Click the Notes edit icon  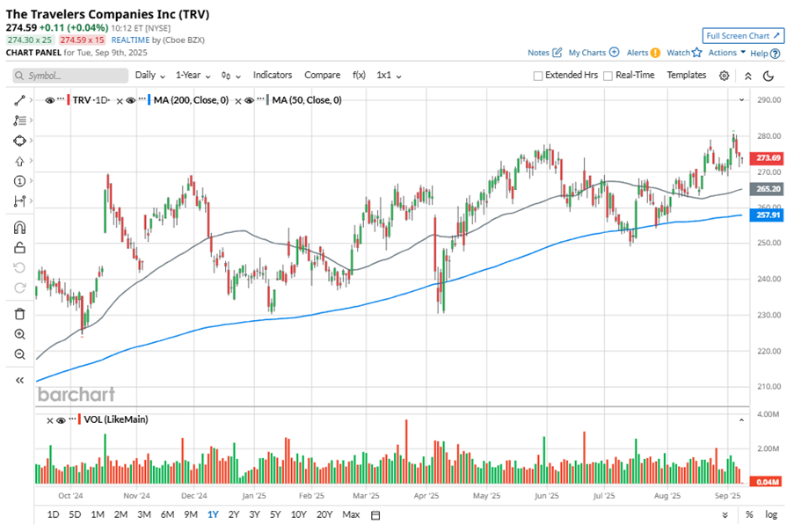557,52
